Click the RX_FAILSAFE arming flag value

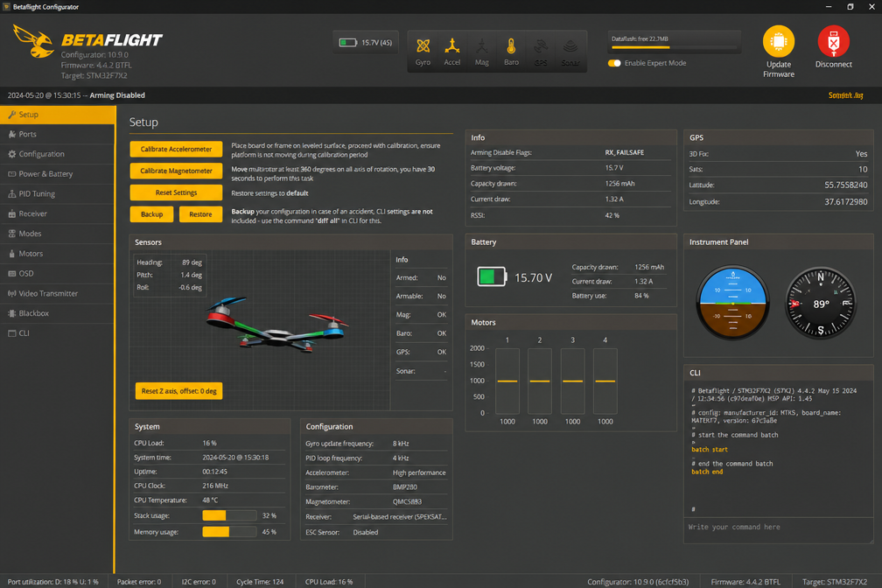625,152
